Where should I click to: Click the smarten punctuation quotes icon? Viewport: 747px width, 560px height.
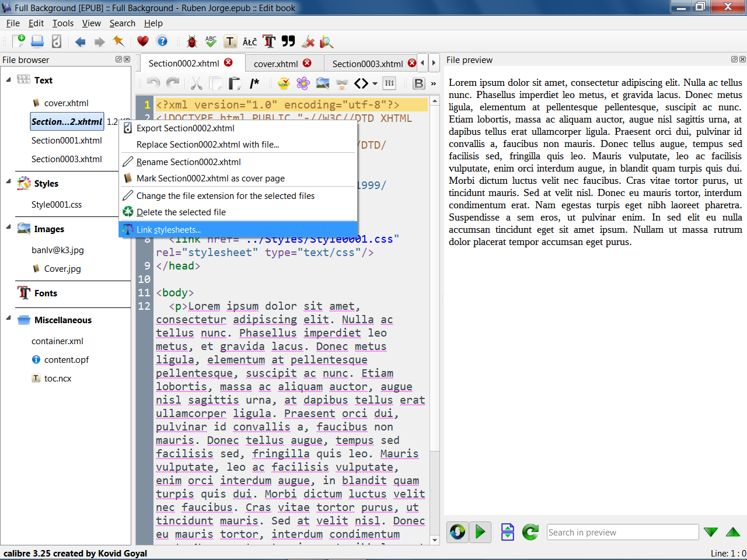coord(288,41)
